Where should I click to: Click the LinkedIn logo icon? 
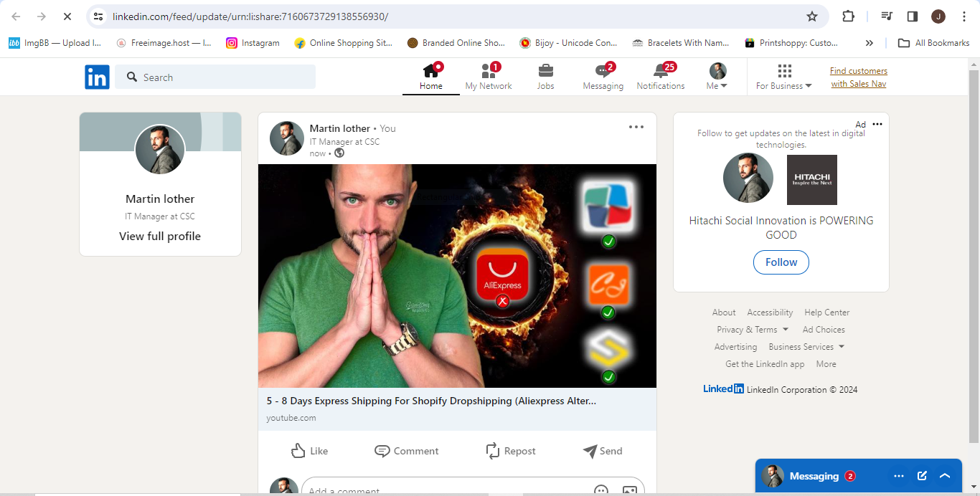click(x=97, y=77)
